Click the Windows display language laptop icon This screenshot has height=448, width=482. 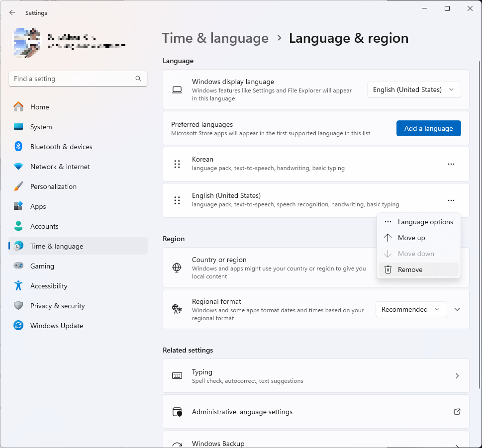click(x=177, y=90)
